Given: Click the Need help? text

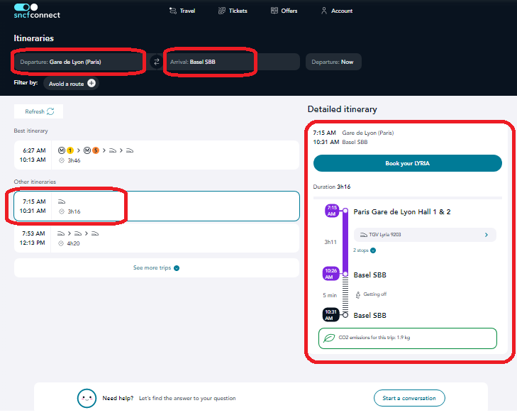Looking at the screenshot, I should coord(118,398).
